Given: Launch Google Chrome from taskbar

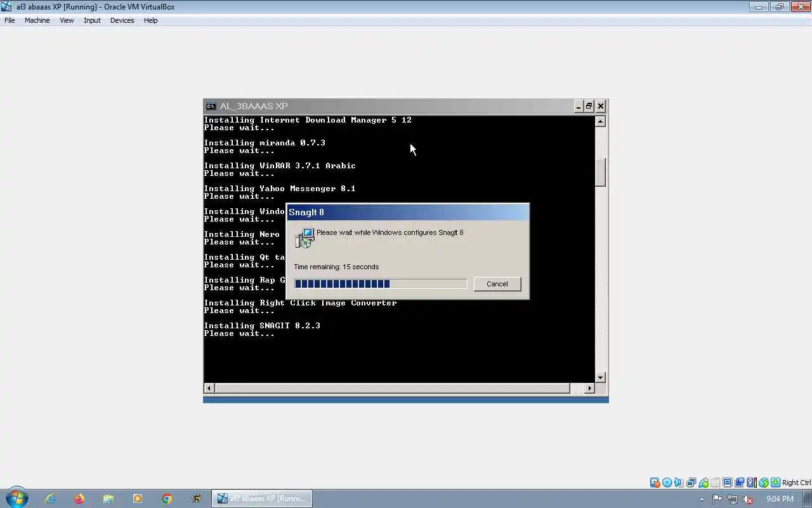Looking at the screenshot, I should click(x=167, y=498).
